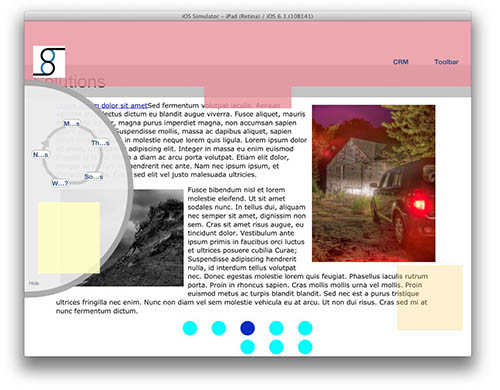Click the dark blue selected page dot
Viewport: 500px width, 390px height.
coord(247,328)
